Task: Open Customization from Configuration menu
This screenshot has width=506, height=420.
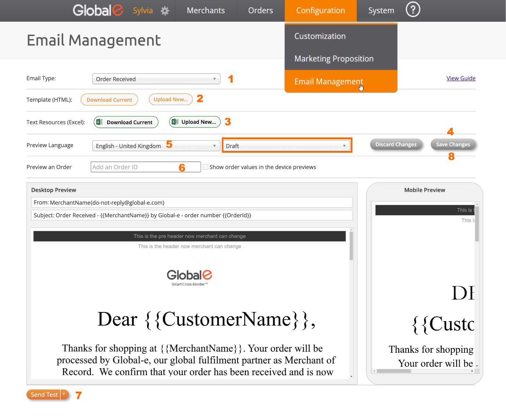Action: click(x=320, y=36)
